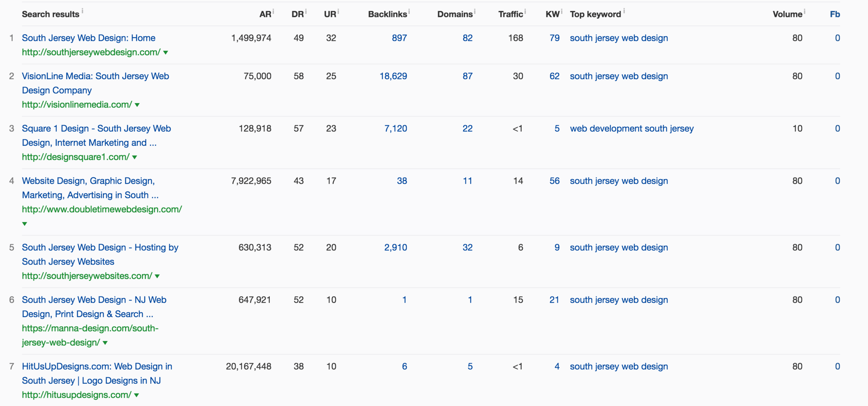Click info icon beside Domains column header
This screenshot has width=868, height=406.
tap(475, 11)
